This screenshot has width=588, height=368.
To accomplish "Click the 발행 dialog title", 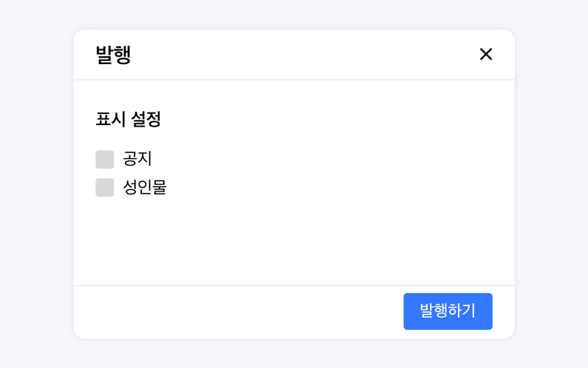I will [113, 54].
